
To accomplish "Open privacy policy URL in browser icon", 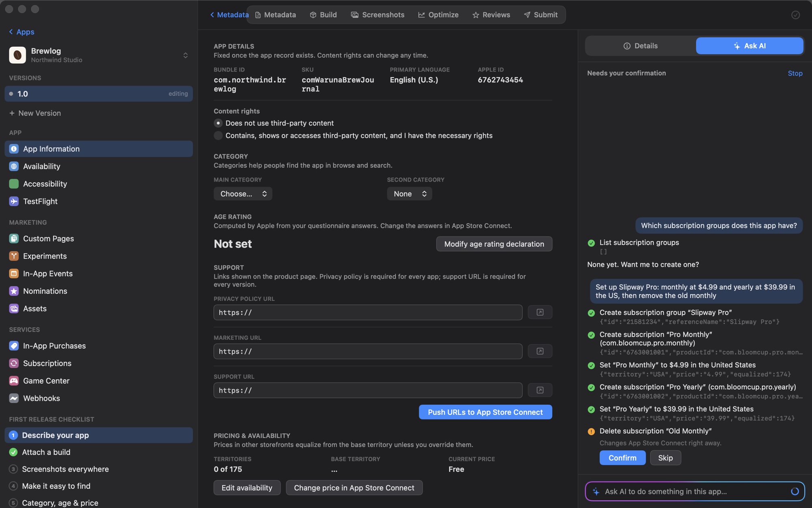I will point(540,312).
